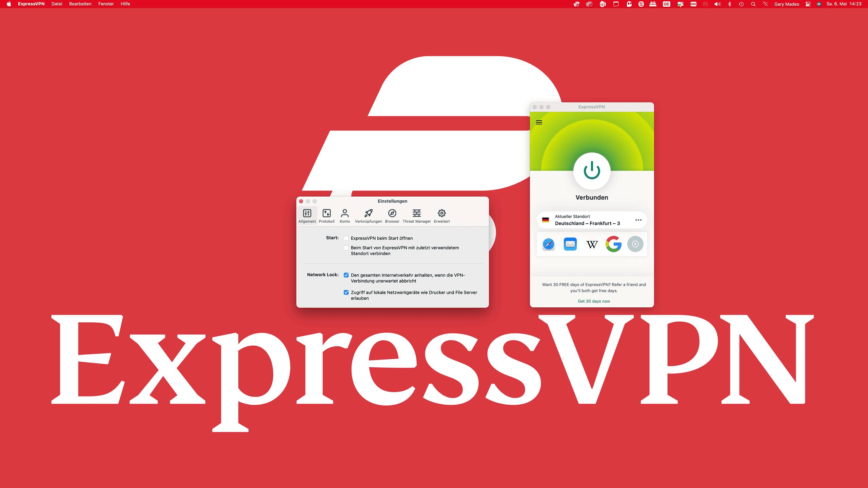Open the Erweitert settings panel
Viewport: 868px width, 488px height.
[441, 216]
